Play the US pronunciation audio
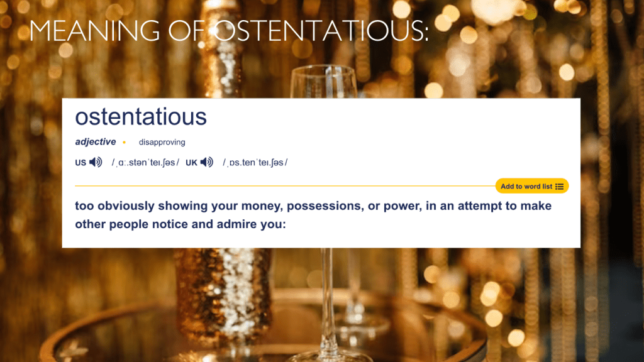The width and height of the screenshot is (644, 362). click(96, 162)
